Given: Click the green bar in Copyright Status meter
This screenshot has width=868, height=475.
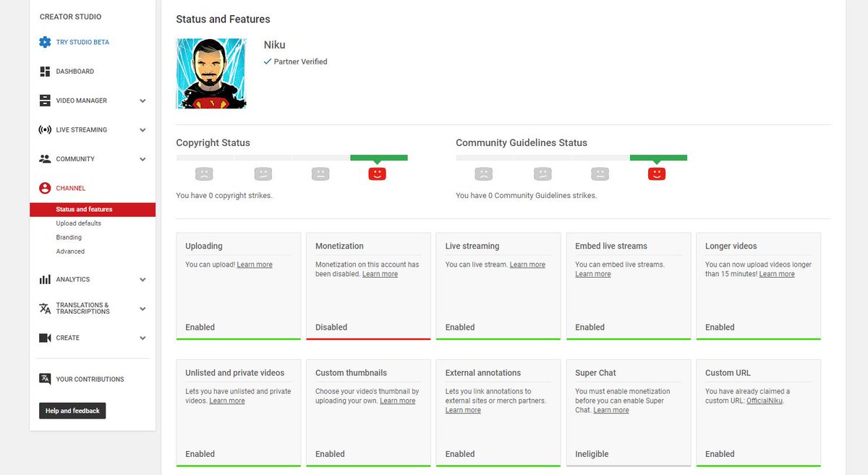Looking at the screenshot, I should tap(379, 158).
